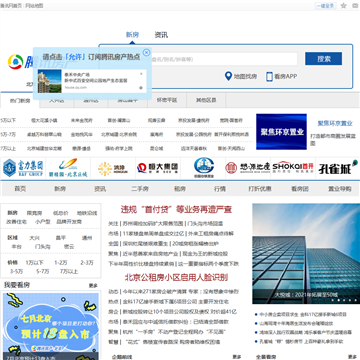Filter by 大兴 in the 区域 row

(x=34, y=238)
